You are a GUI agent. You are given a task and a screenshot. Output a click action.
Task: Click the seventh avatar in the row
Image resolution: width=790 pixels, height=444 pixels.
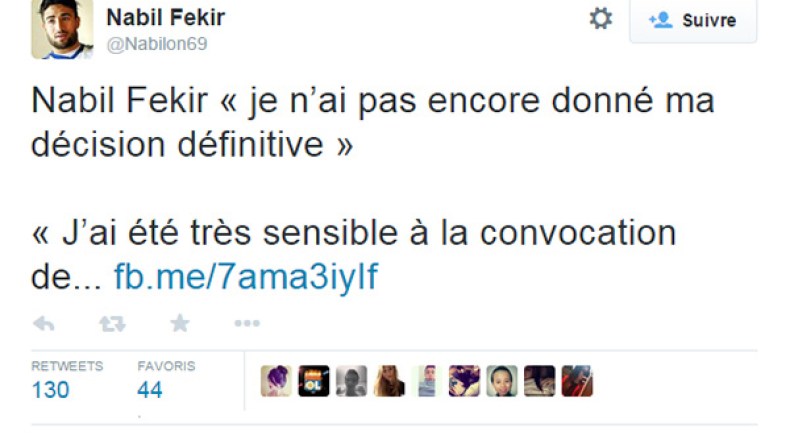click(x=501, y=381)
